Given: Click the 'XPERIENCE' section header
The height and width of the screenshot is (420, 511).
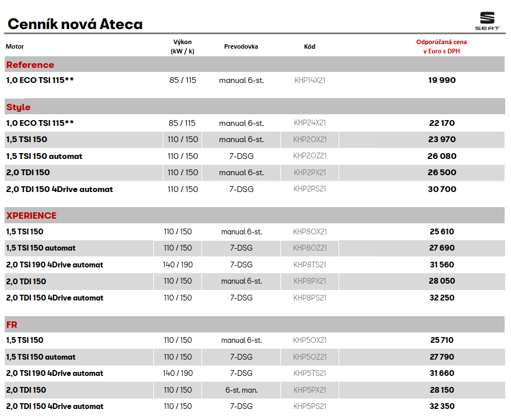Looking at the screenshot, I should click(31, 216).
